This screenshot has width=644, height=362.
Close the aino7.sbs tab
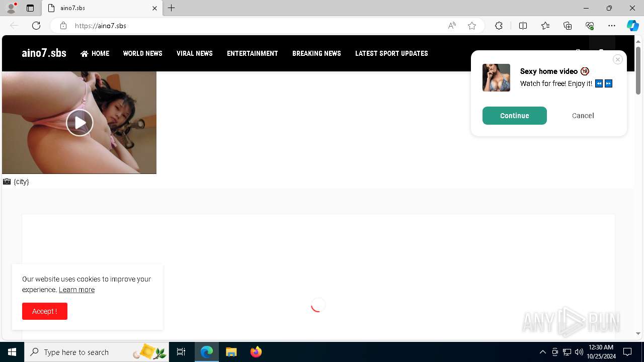154,8
